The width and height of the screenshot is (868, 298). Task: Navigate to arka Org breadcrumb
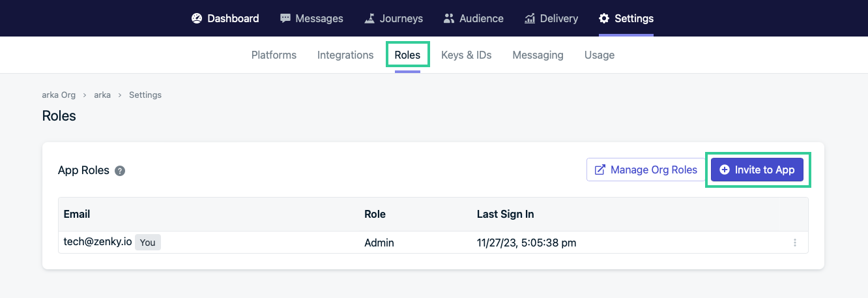click(59, 95)
